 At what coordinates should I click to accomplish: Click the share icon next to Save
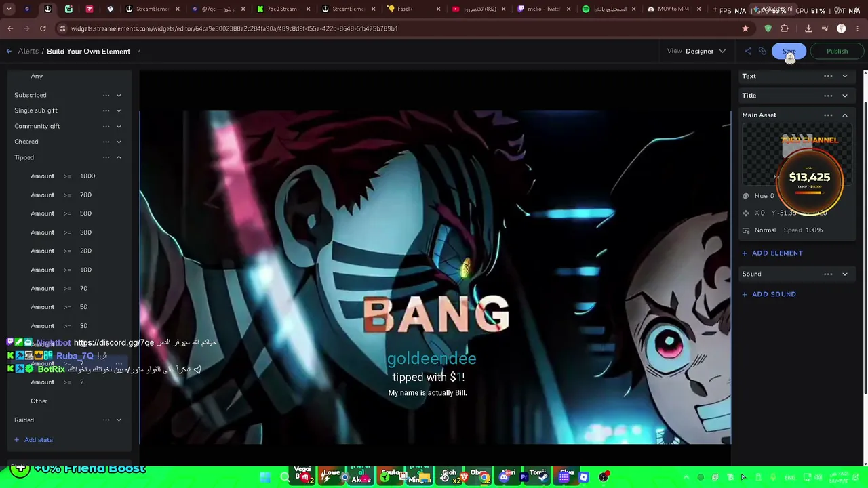coord(748,52)
